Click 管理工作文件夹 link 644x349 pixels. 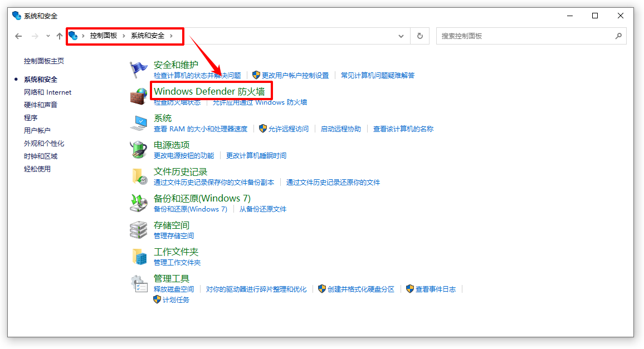pos(177,262)
